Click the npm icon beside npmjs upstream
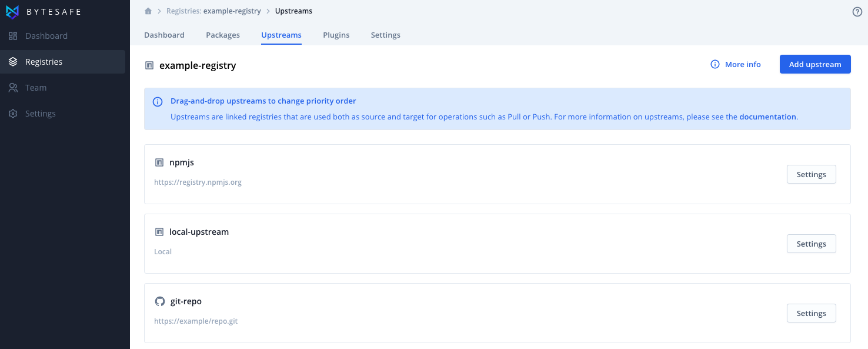 click(159, 162)
